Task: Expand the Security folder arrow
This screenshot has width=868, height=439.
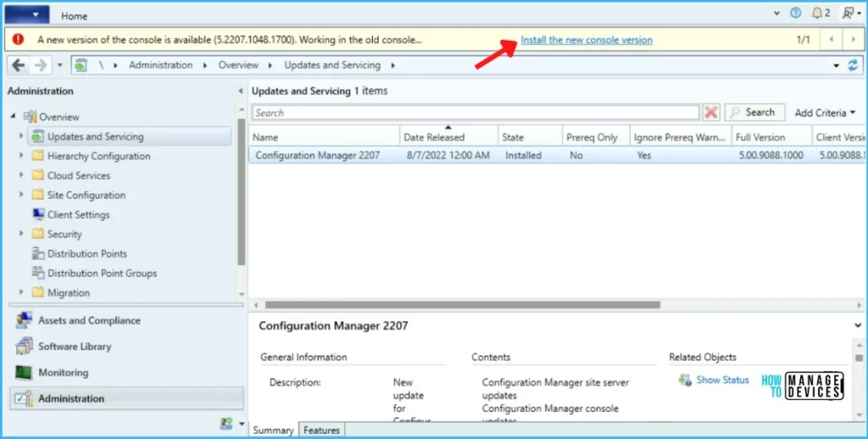Action: pyautogui.click(x=21, y=234)
